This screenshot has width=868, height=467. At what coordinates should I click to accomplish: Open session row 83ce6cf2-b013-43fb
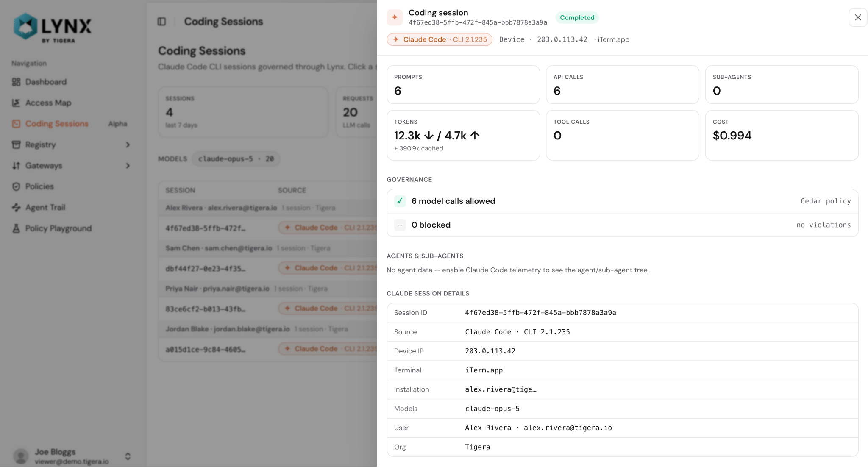267,309
